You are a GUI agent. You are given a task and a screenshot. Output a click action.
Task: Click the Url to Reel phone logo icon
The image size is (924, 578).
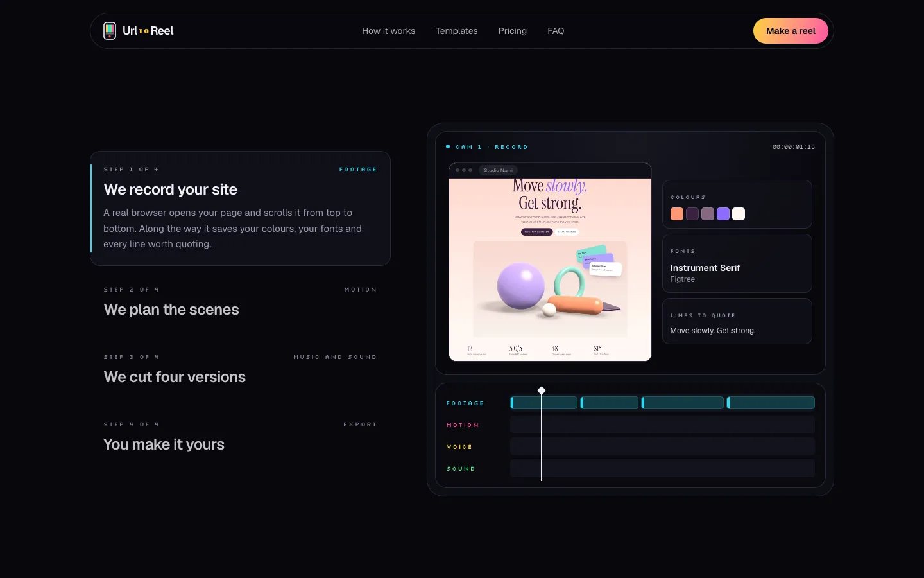coord(110,31)
